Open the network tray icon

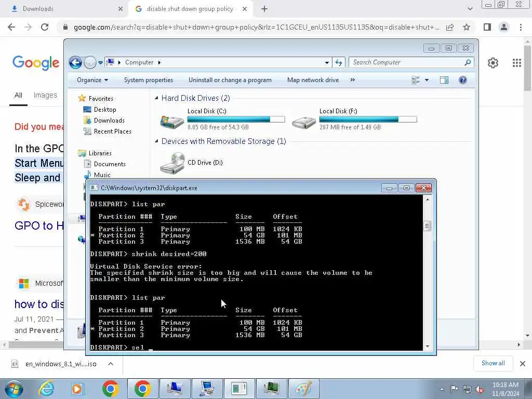[x=467, y=390]
